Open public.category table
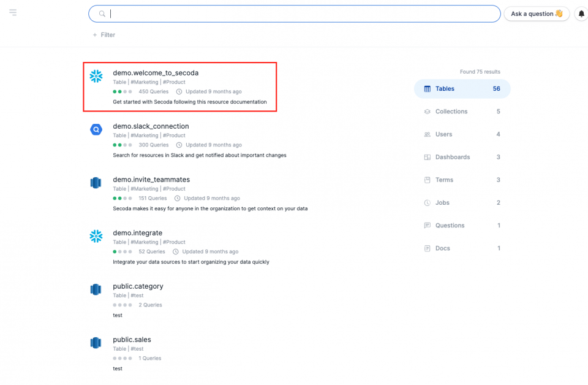This screenshot has height=385, width=588. tap(138, 286)
